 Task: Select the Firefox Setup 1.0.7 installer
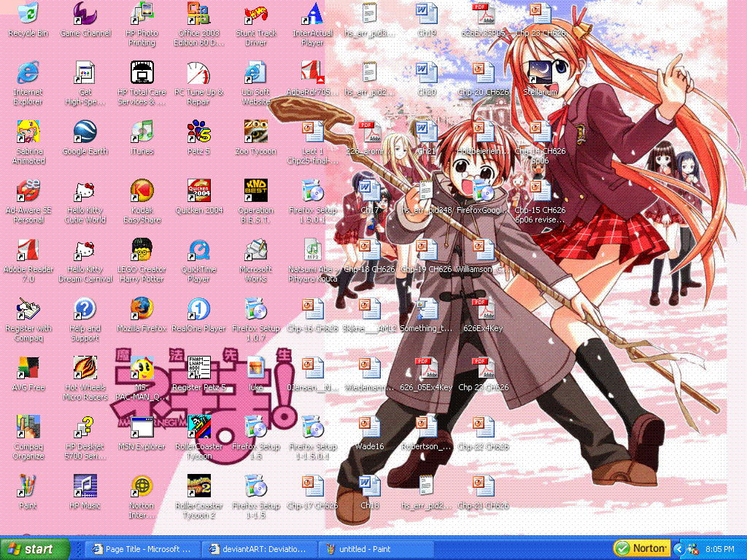coord(256,308)
